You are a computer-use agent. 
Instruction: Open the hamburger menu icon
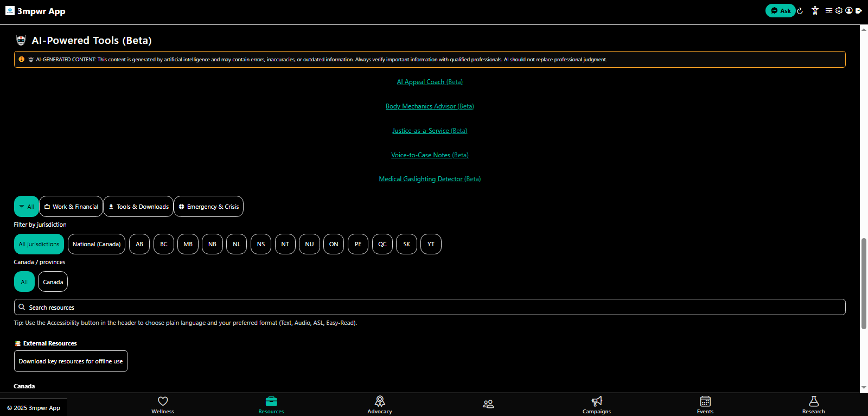coord(828,11)
